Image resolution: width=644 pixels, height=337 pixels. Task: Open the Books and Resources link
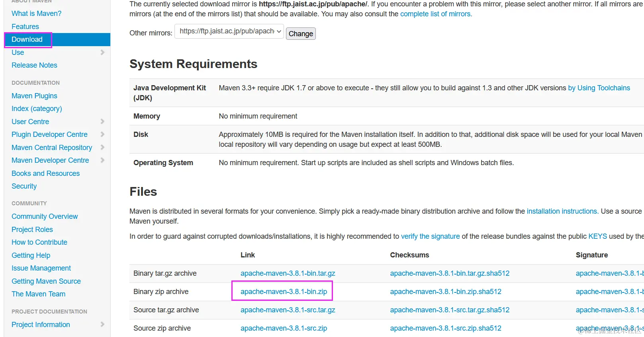click(x=45, y=173)
